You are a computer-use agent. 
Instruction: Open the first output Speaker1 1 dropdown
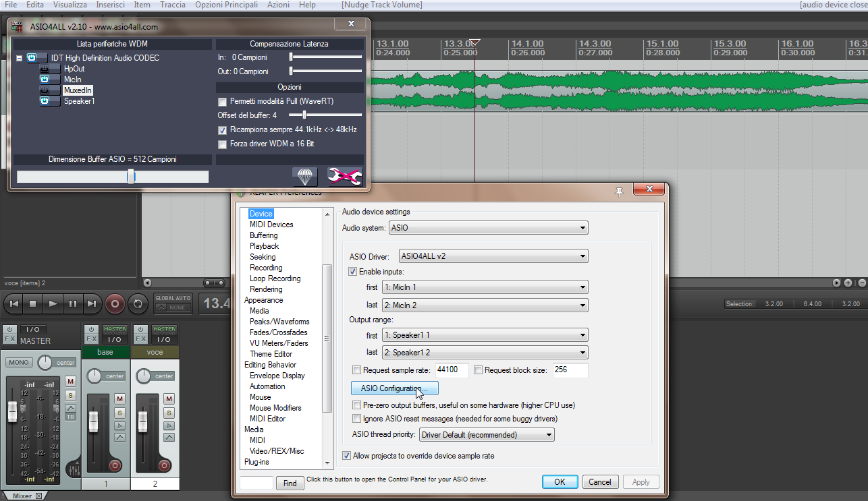click(485, 335)
